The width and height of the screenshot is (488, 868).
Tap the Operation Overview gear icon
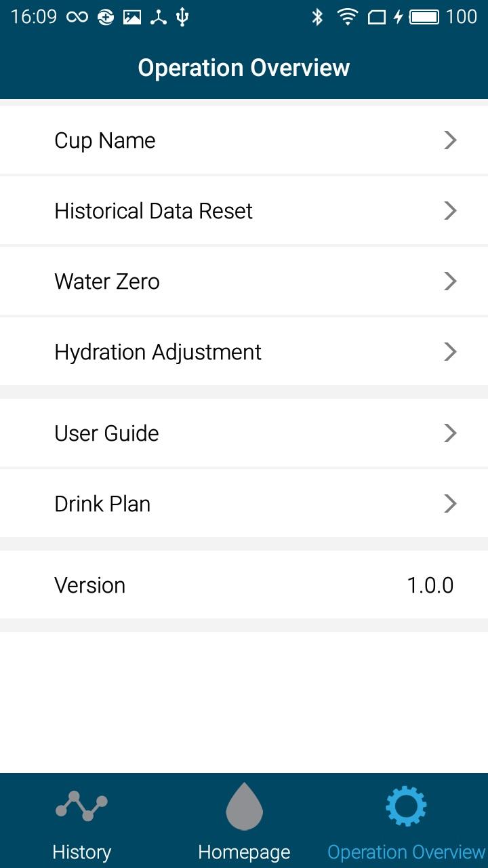click(406, 806)
